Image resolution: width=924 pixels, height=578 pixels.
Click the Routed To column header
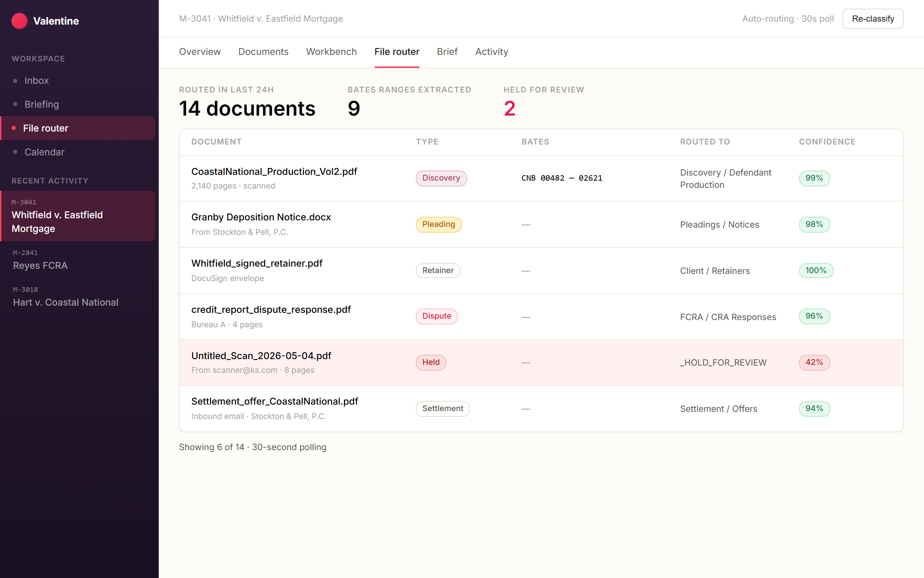[705, 142]
